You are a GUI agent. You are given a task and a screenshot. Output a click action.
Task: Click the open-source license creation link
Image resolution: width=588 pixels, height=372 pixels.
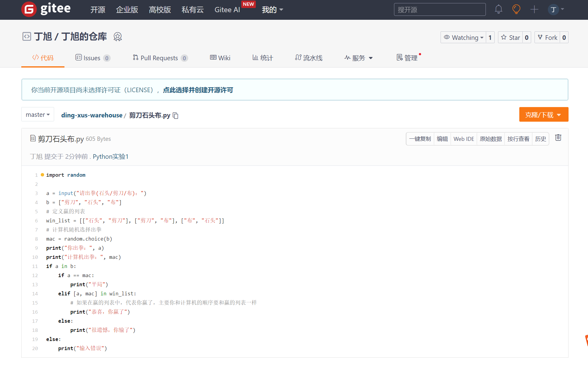(198, 90)
